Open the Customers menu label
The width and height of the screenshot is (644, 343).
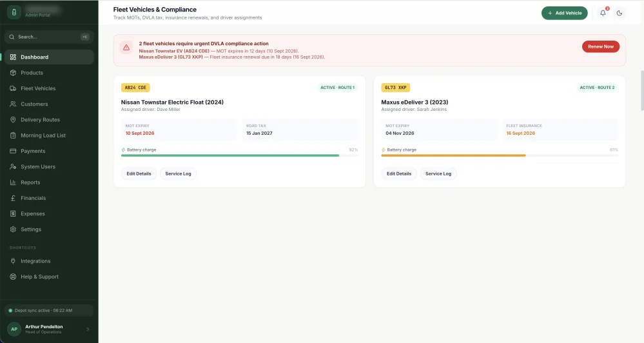[35, 104]
